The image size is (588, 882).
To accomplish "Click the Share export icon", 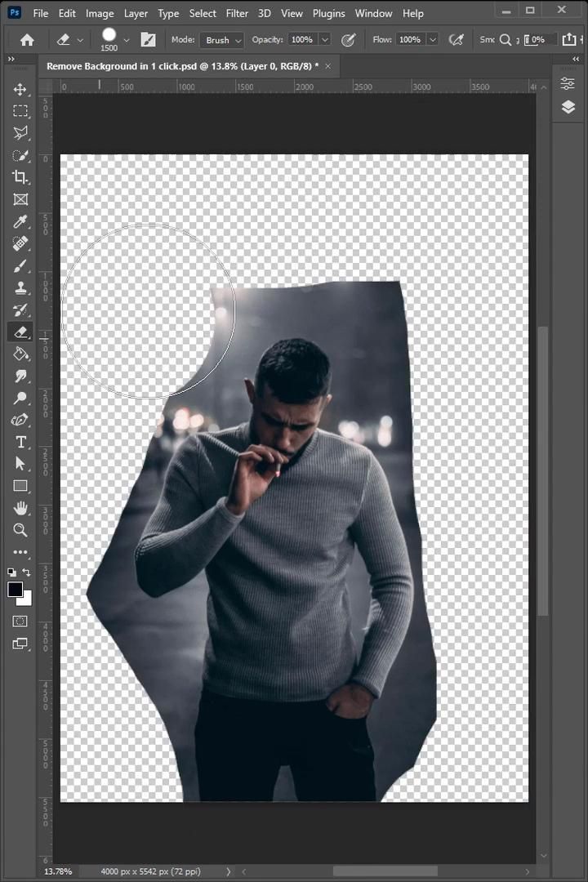I will [569, 39].
